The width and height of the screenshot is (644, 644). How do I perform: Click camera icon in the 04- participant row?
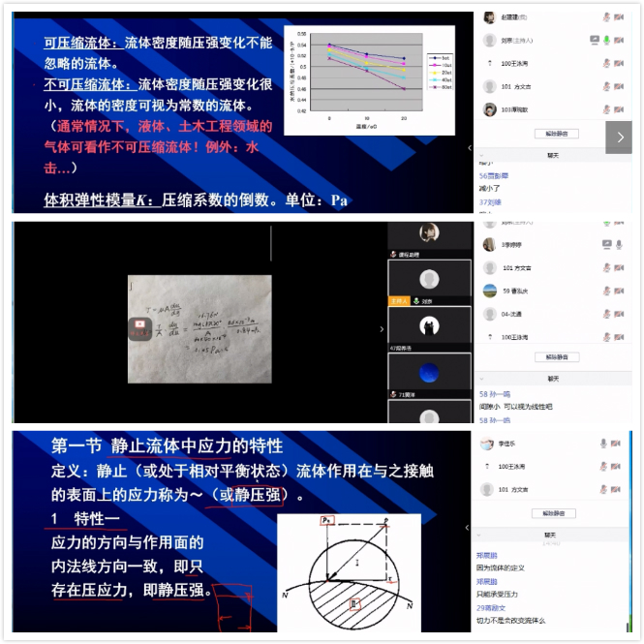coord(619,314)
